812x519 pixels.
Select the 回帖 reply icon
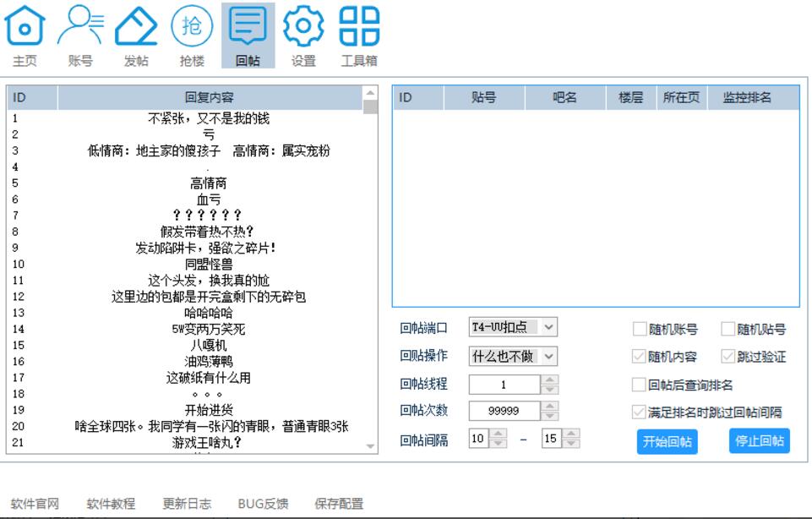click(248, 36)
